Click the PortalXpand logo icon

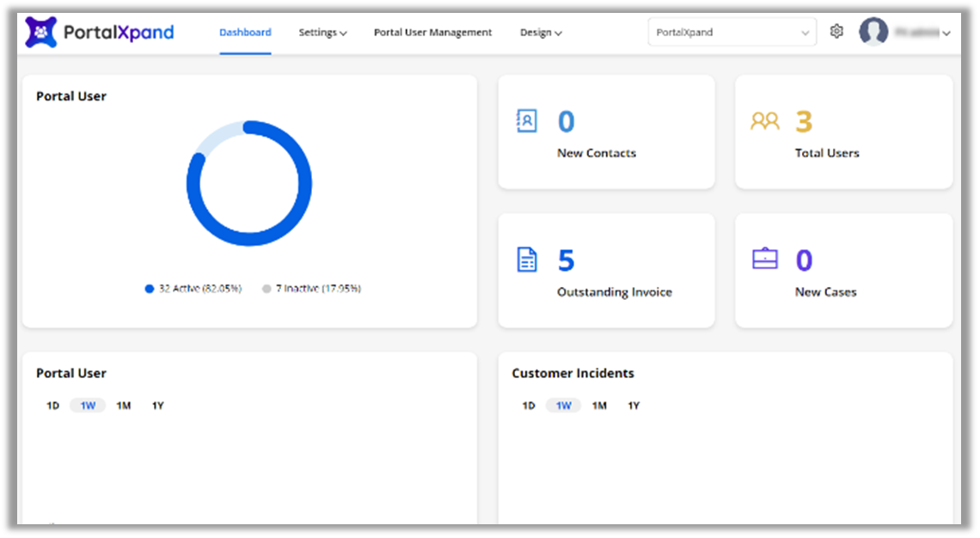pos(40,33)
